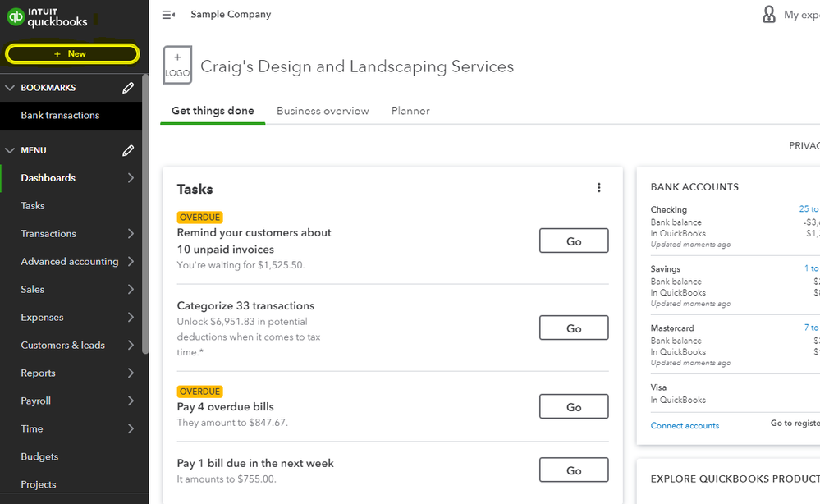Open Time menu item

tap(32, 428)
